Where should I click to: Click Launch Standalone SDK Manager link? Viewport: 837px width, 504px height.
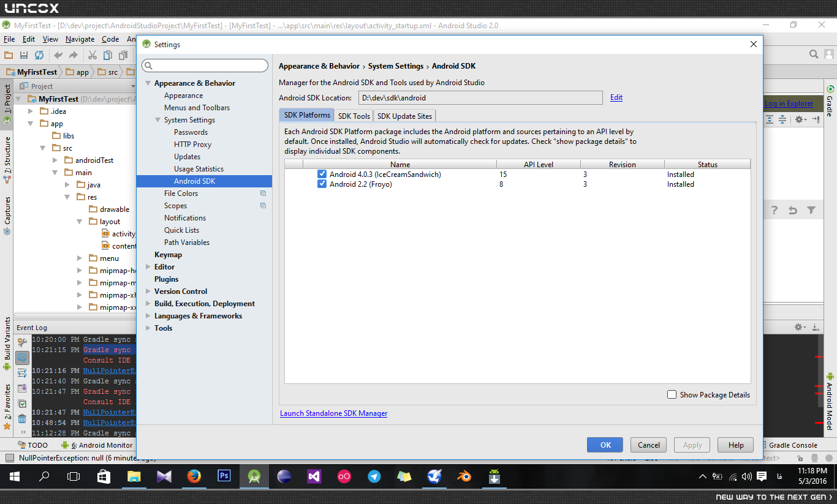[333, 413]
